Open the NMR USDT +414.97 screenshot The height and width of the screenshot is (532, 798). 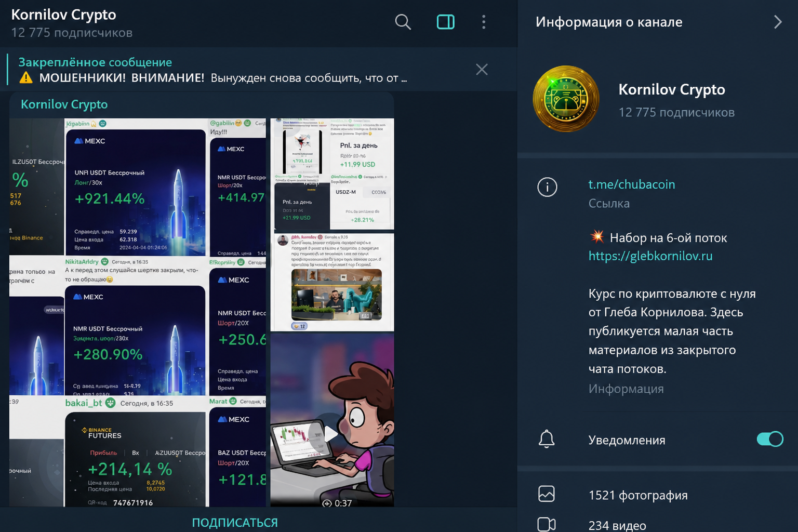[238, 197]
